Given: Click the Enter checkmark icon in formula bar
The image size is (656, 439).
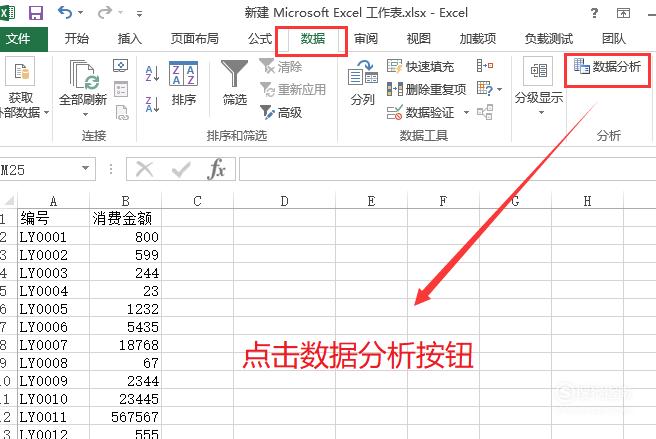Looking at the screenshot, I should tap(181, 169).
